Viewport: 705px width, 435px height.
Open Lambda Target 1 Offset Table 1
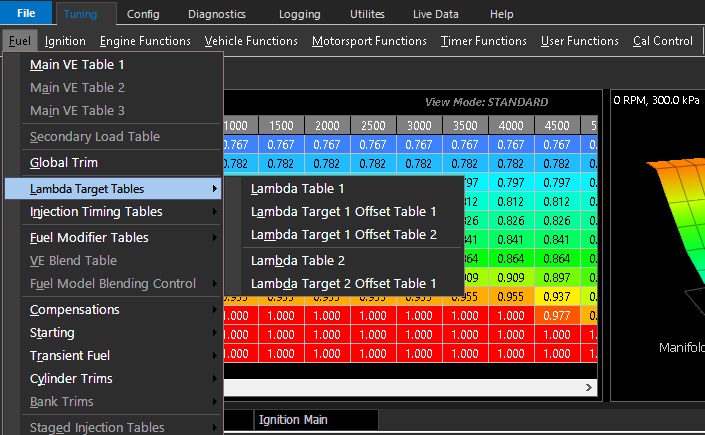(x=344, y=212)
